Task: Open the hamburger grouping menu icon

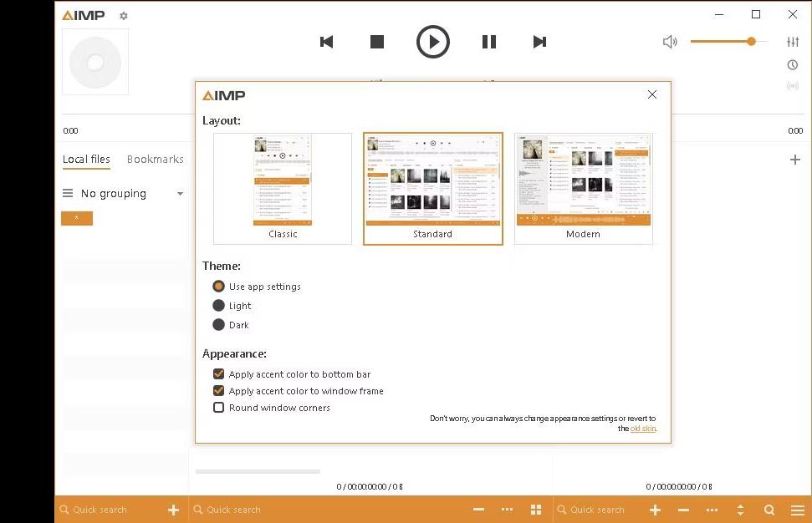Action: (68, 194)
